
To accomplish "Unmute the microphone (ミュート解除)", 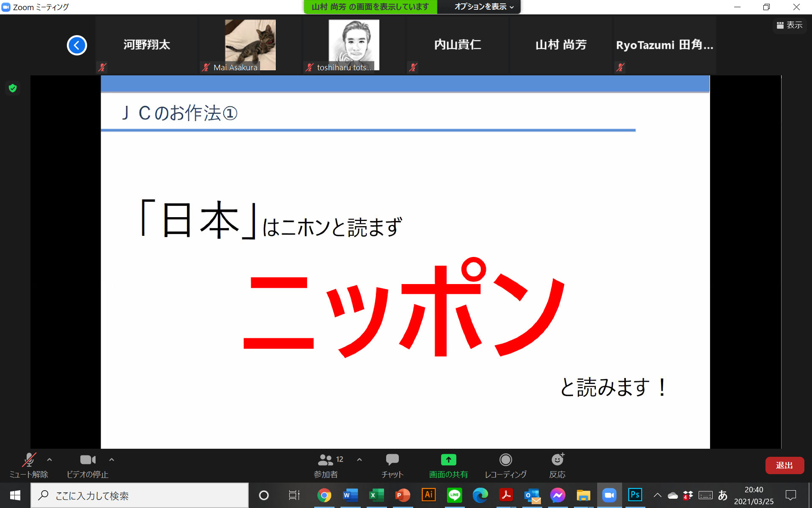I will 29,465.
